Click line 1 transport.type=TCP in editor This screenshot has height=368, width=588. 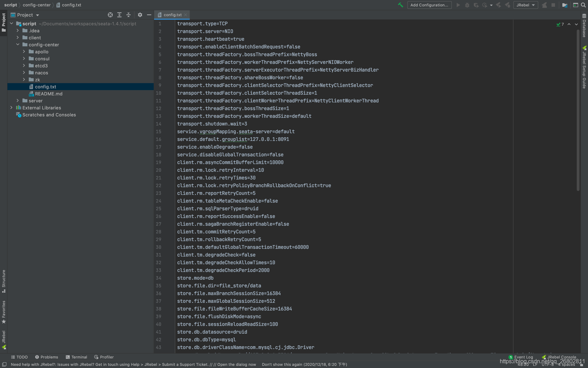[x=202, y=23]
